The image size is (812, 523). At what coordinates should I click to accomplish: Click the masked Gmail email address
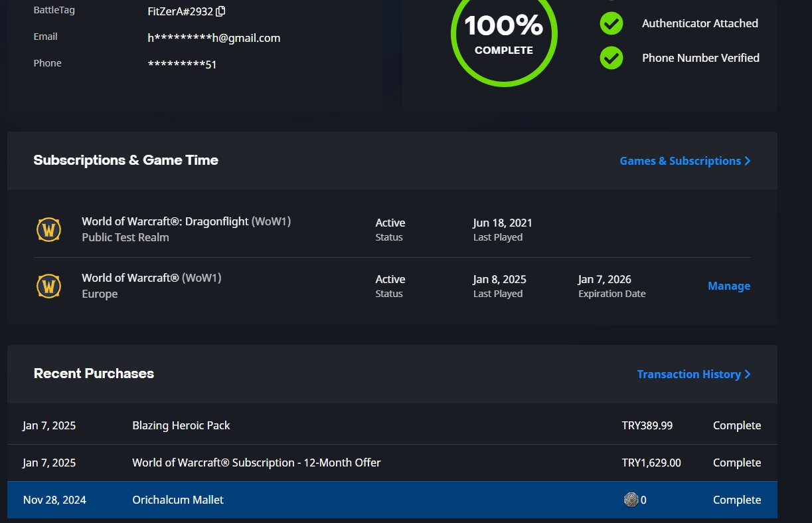[214, 38]
